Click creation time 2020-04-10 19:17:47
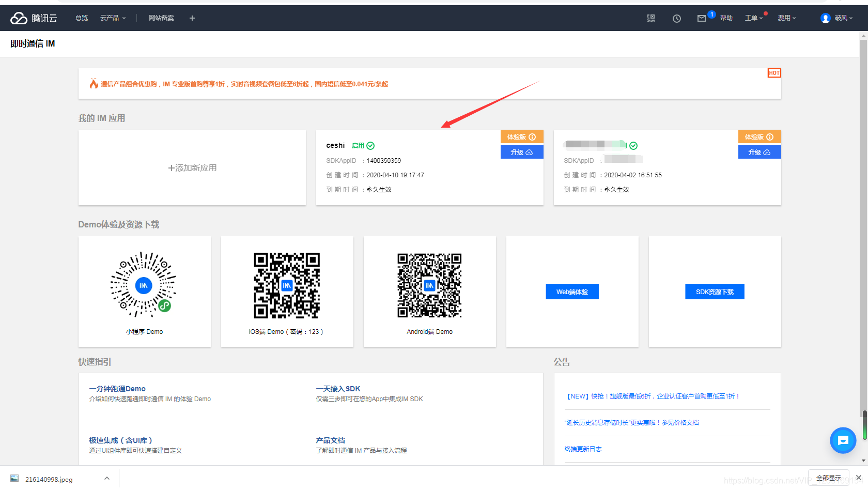The width and height of the screenshot is (868, 490). 395,175
